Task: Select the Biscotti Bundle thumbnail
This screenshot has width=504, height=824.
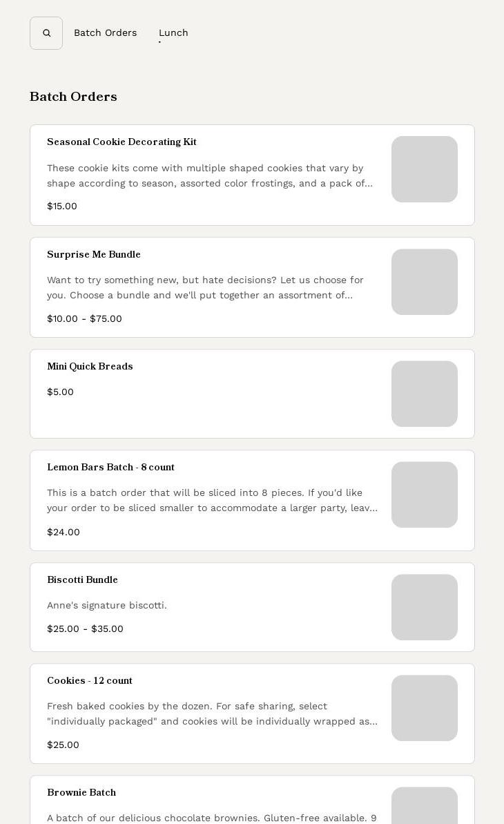Action: pos(424,607)
